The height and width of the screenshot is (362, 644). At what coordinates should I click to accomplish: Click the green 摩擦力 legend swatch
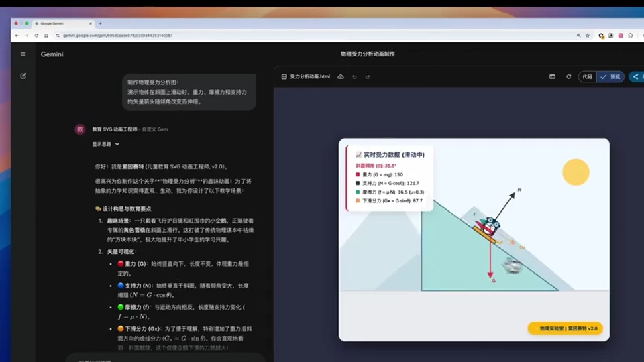click(x=358, y=192)
